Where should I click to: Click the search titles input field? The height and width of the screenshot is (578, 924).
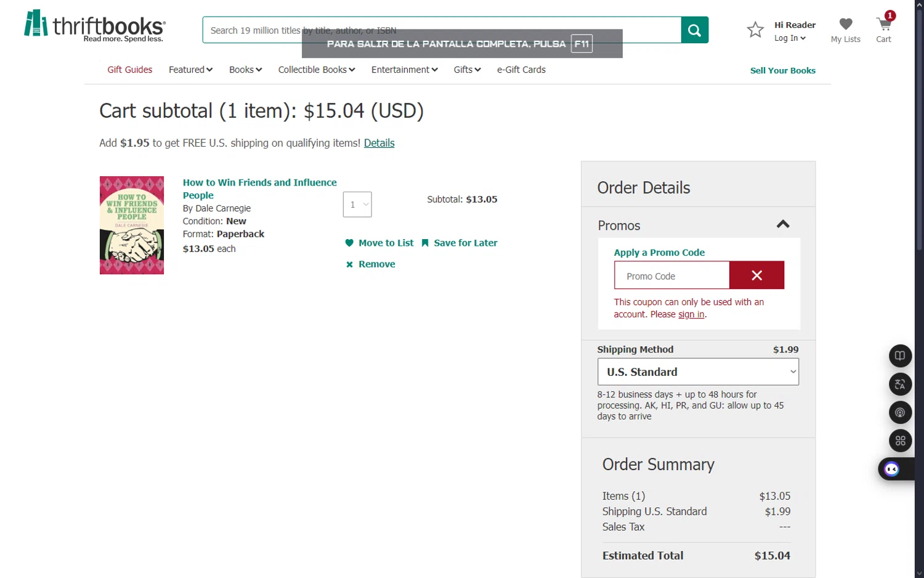pyautogui.click(x=442, y=30)
